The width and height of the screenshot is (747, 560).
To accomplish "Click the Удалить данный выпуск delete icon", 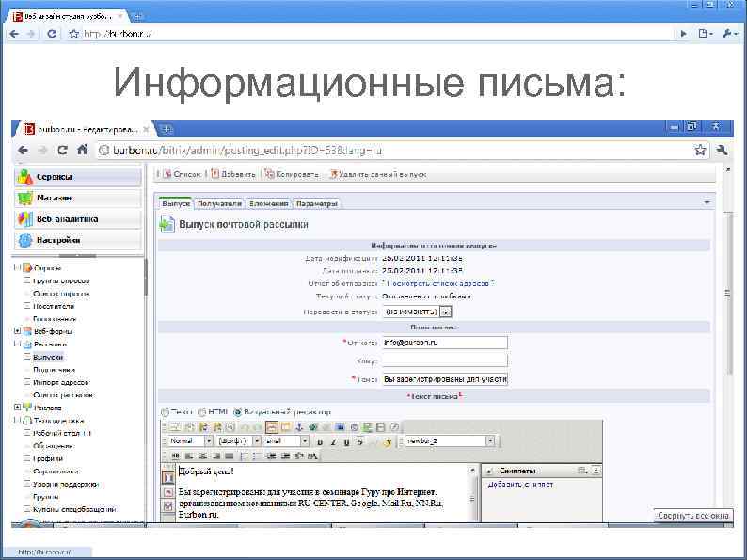I will click(333, 174).
